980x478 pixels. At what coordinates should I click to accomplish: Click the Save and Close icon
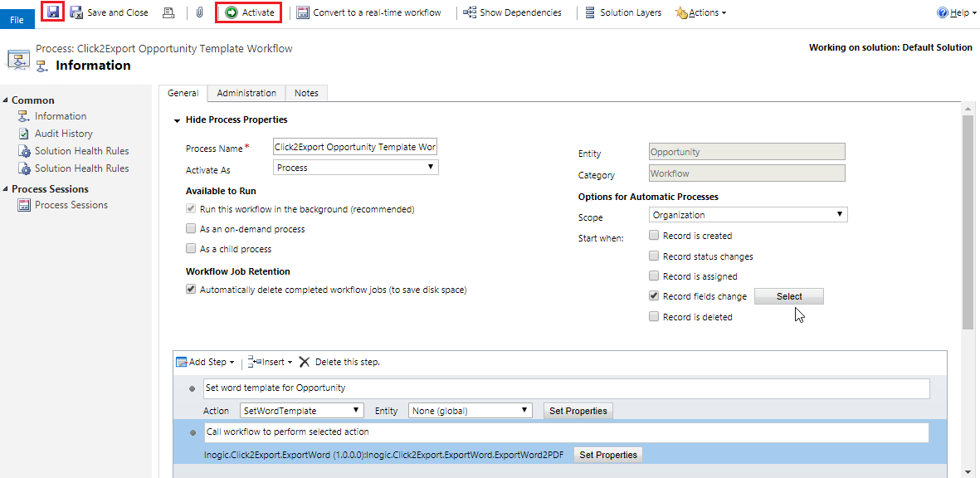click(x=76, y=12)
